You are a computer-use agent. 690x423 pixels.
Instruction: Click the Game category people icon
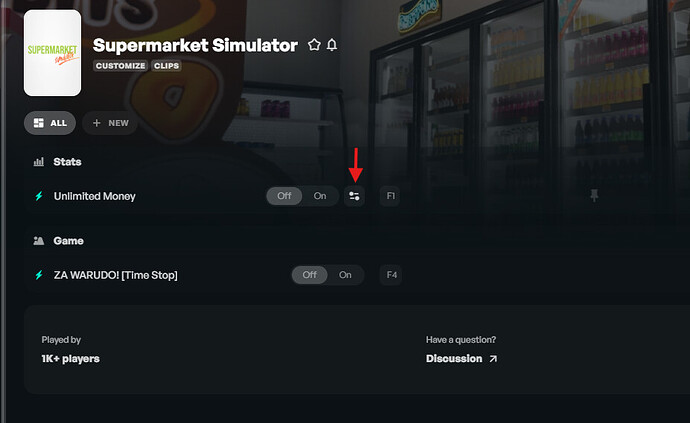click(x=39, y=241)
